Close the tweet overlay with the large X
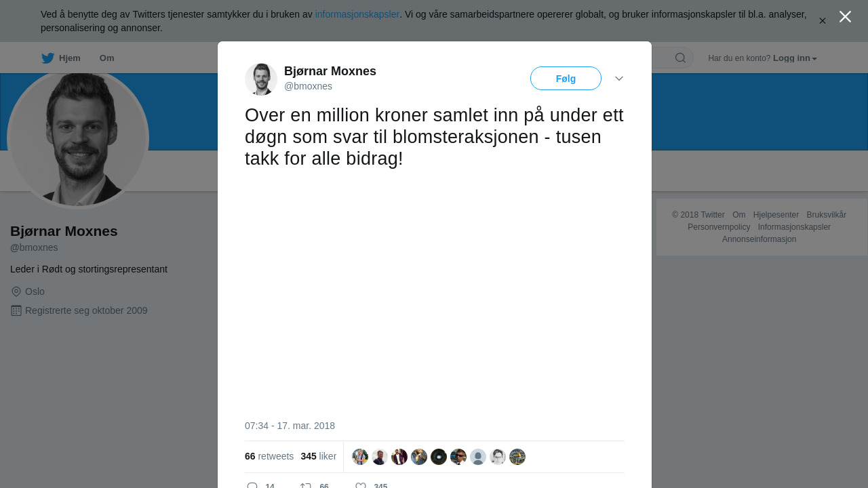Screen dimensions: 868x488 click(845, 17)
